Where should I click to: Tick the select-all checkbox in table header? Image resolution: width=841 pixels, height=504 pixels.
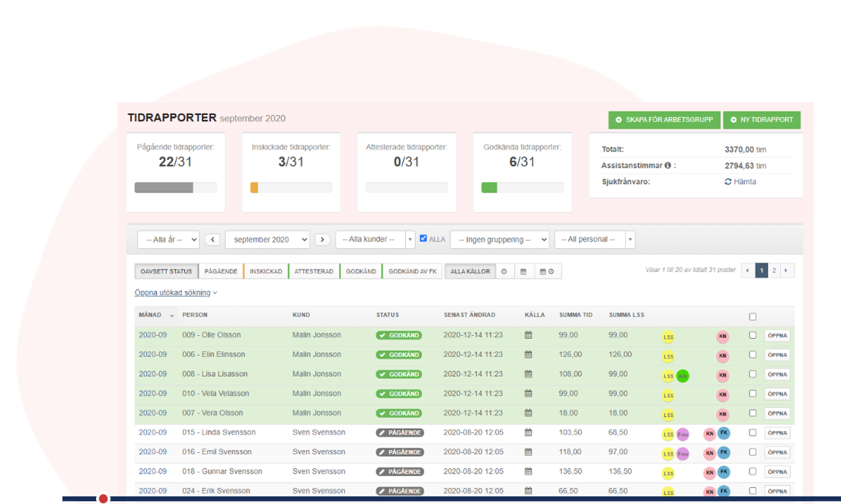click(753, 316)
